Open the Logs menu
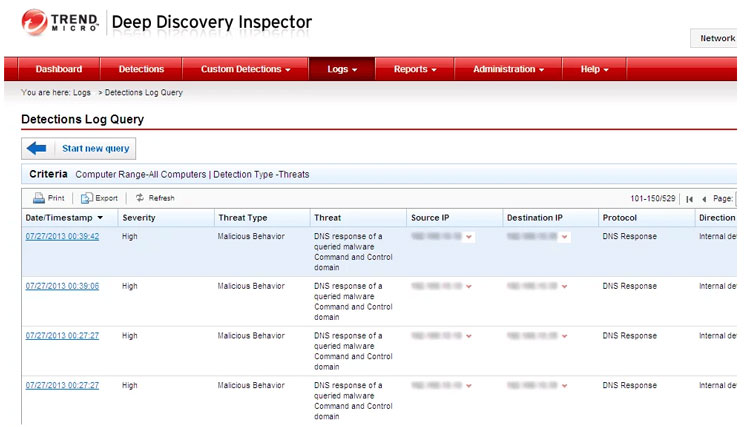The image size is (750, 427). coord(340,69)
